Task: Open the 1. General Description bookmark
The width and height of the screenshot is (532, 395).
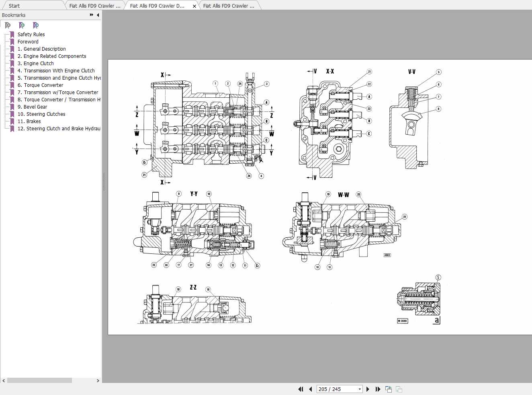Action: [41, 49]
